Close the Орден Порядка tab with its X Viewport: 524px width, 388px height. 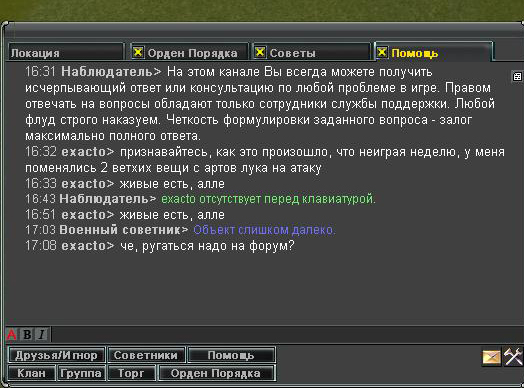138,52
